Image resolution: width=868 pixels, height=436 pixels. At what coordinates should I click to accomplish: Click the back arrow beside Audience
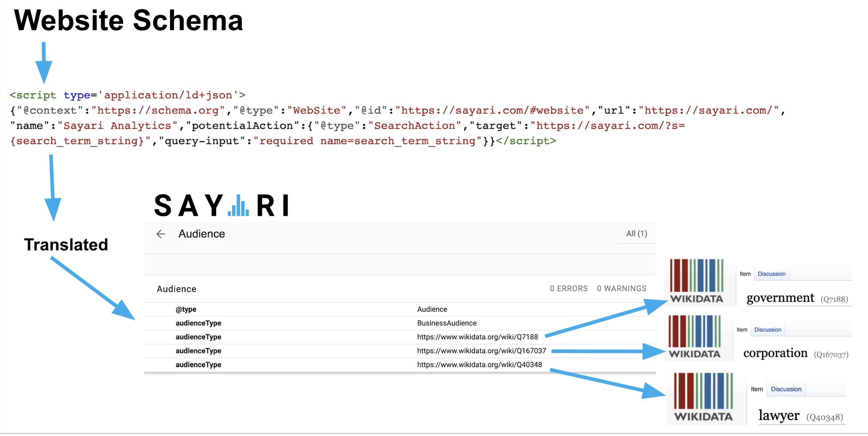point(161,234)
